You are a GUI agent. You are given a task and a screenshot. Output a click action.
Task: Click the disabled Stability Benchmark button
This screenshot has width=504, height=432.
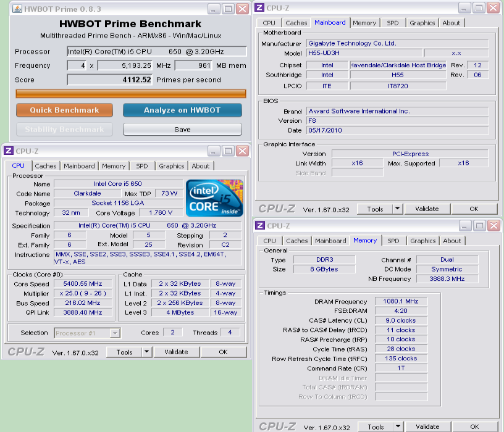(x=64, y=130)
